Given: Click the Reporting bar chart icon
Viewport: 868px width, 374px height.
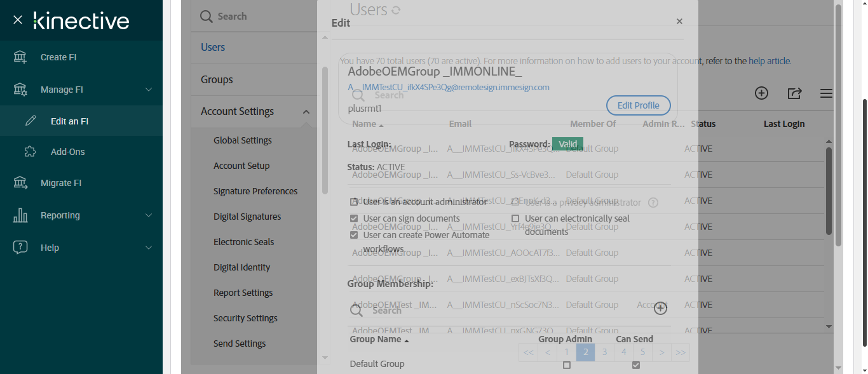Looking at the screenshot, I should [20, 215].
